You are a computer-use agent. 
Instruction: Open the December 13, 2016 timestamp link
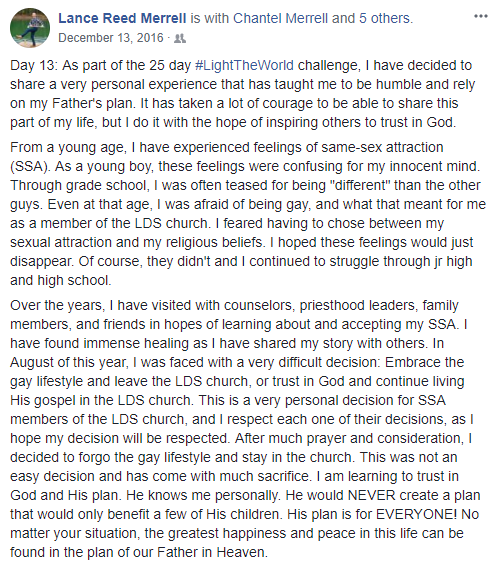pyautogui.click(x=111, y=38)
